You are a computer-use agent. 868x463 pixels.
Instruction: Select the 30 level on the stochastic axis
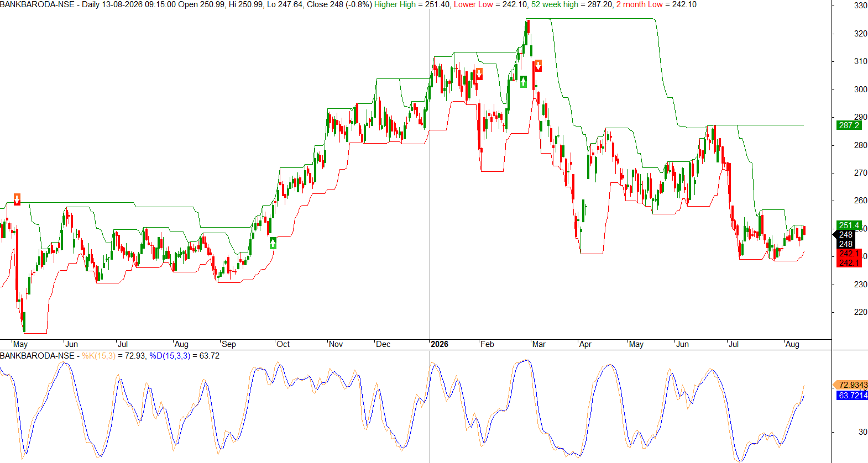pos(863,432)
